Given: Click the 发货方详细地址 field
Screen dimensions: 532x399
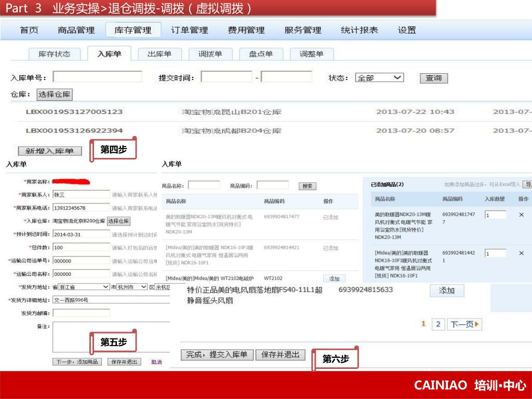Looking at the screenshot, I should [x=111, y=300].
